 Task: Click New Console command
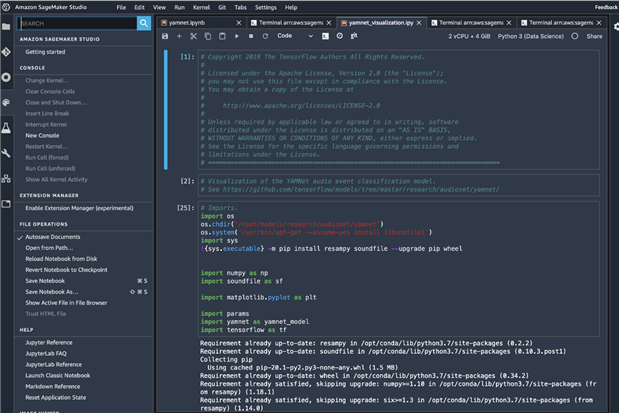42,135
